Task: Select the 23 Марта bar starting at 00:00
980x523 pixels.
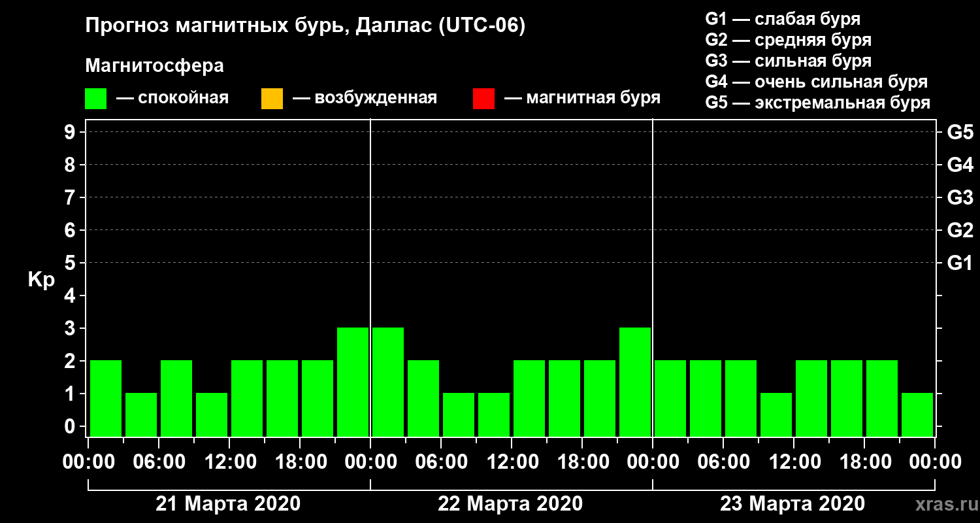Action: [x=670, y=398]
